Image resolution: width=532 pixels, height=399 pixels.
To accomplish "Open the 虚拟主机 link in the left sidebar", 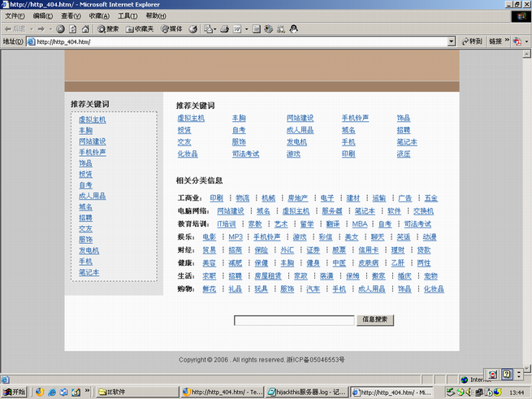I will pyautogui.click(x=93, y=119).
